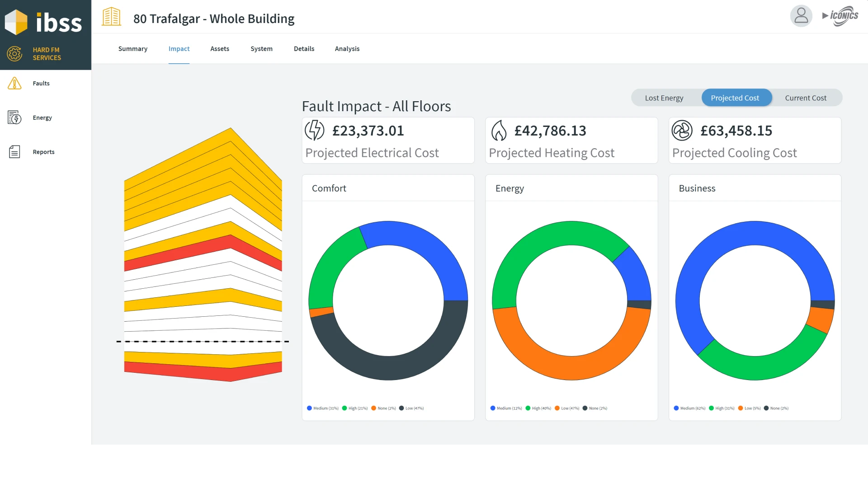The height and width of the screenshot is (488, 868).
Task: Select the Projected Cost option
Action: 735,98
